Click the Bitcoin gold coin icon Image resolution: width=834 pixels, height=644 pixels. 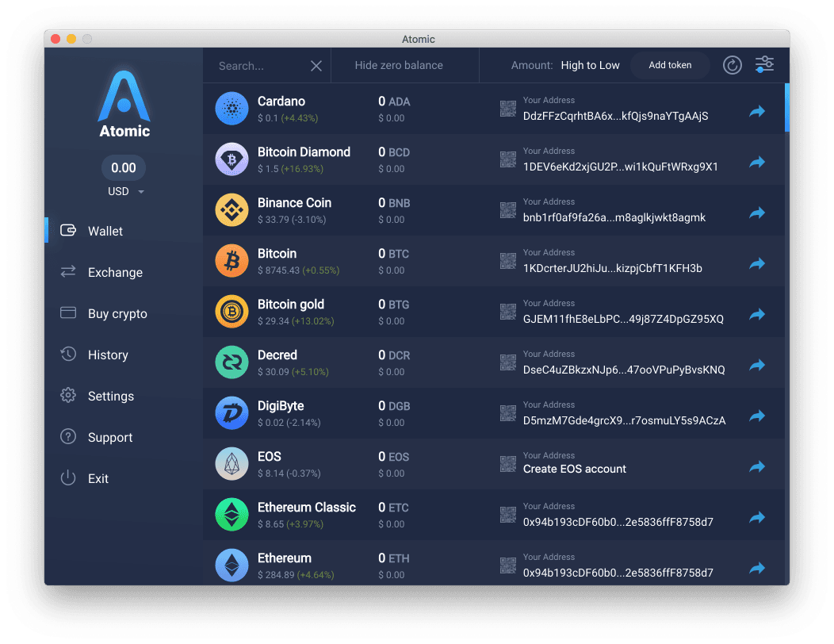pos(231,312)
